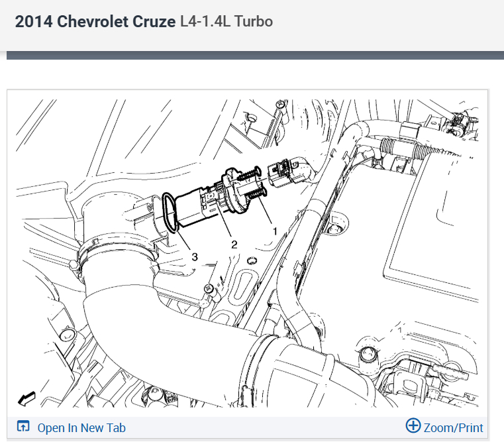Click callout number 2 in the diagram
The height and width of the screenshot is (444, 504).
[234, 245]
